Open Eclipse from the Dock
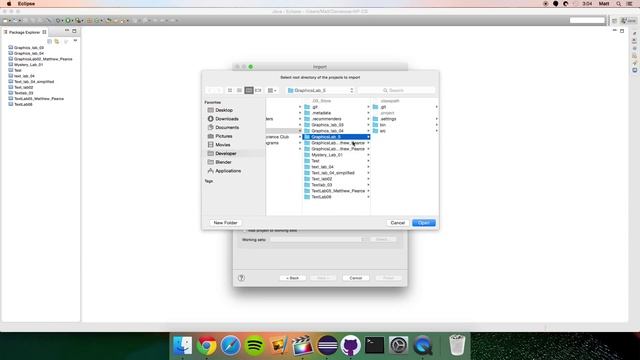This screenshot has width=640, height=360. click(x=327, y=345)
